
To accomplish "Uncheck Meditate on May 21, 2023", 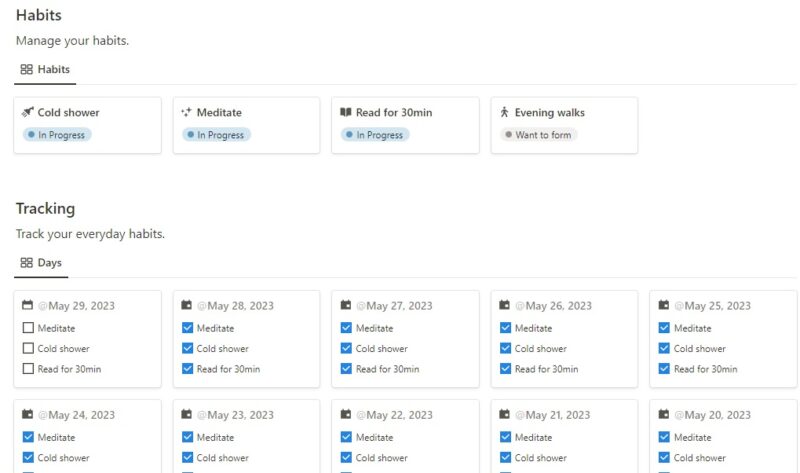I will click(506, 437).
